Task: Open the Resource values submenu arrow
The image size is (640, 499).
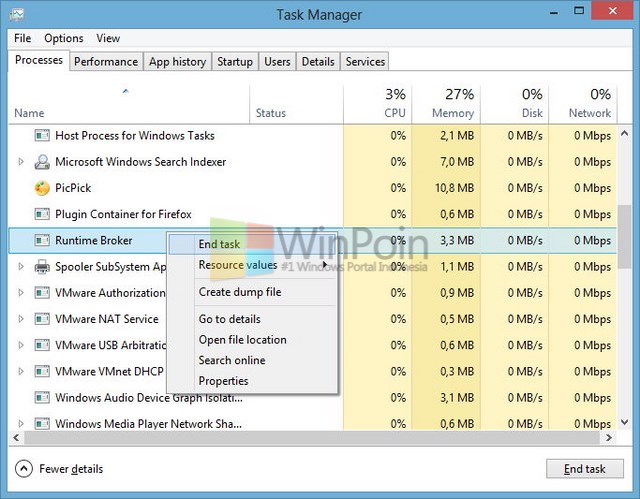Action: 325,265
